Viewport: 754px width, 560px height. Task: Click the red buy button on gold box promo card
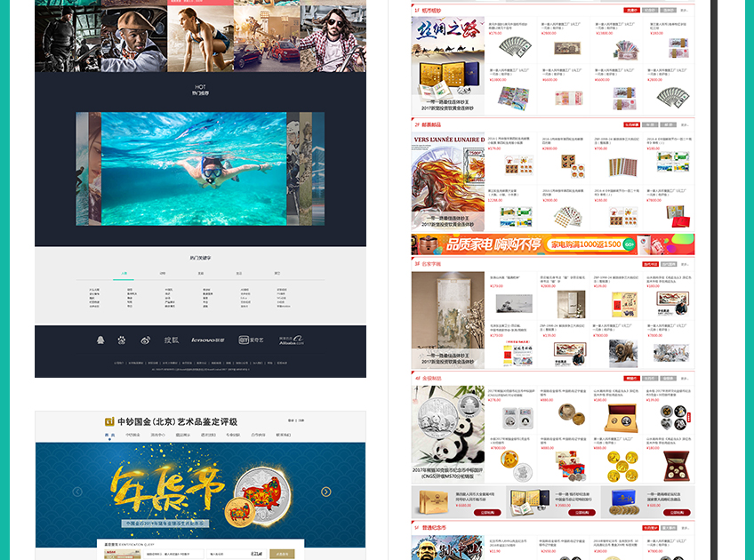tap(487, 512)
